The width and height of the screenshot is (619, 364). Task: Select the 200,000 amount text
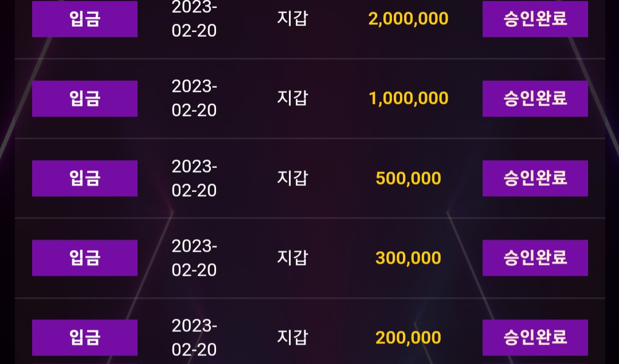tap(408, 338)
